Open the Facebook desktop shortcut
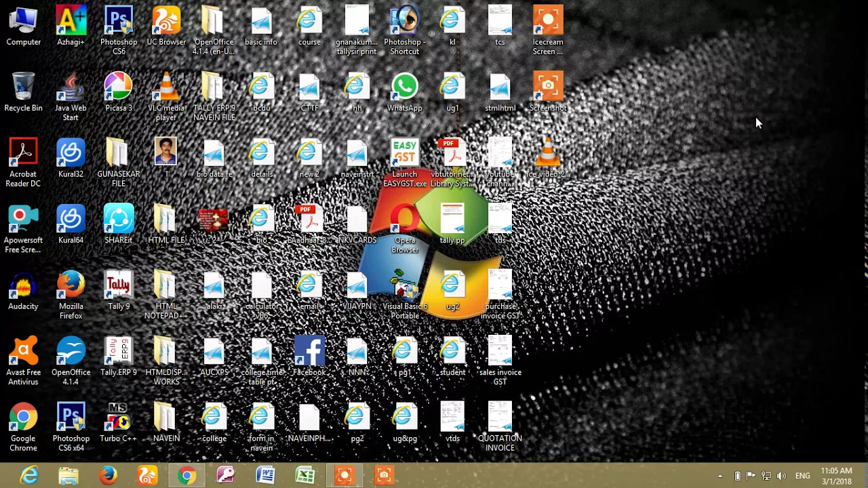The height and width of the screenshot is (488, 868). click(x=309, y=357)
